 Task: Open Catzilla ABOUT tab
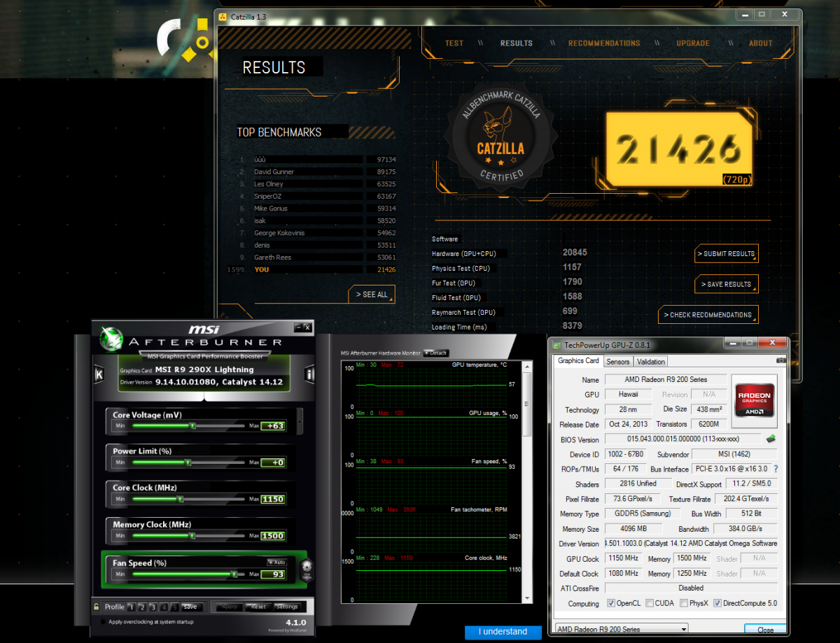pyautogui.click(x=761, y=43)
